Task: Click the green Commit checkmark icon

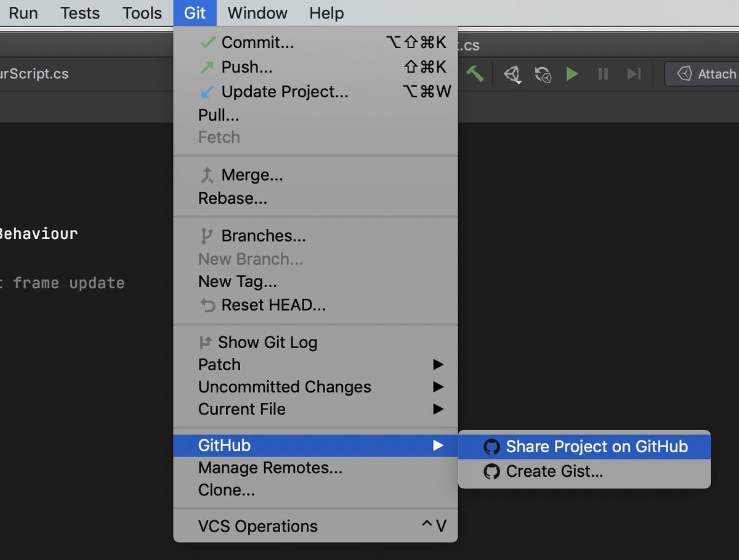Action: [207, 42]
